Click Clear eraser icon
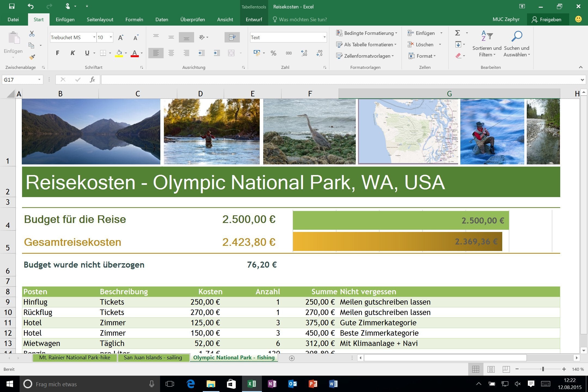 pos(458,56)
